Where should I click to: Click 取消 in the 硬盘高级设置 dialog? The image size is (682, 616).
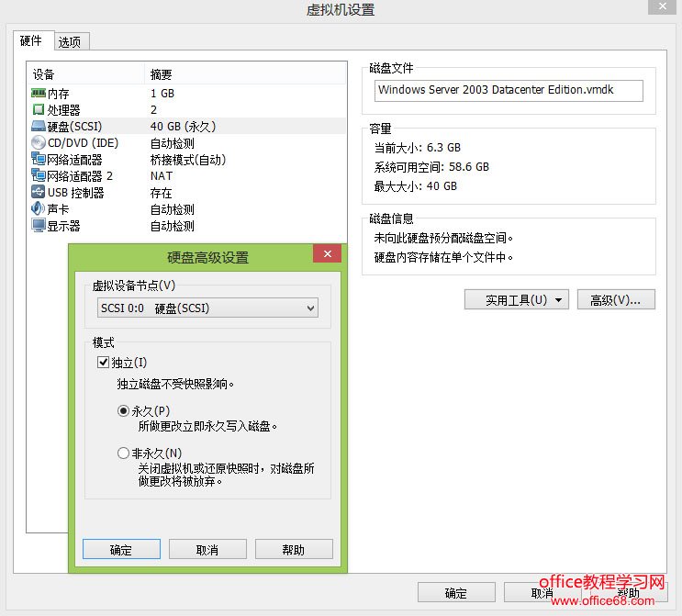[207, 549]
